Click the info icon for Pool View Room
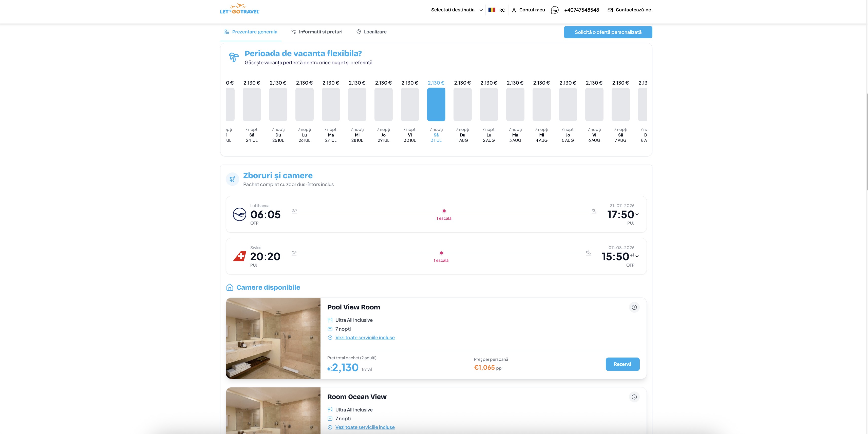Image resolution: width=868 pixels, height=434 pixels. [634, 307]
